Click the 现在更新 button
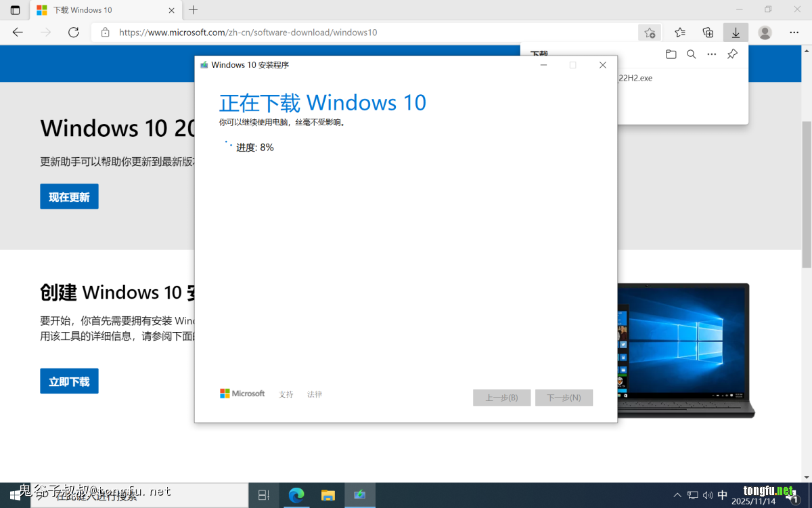Screen dimensions: 812x508 69,196
